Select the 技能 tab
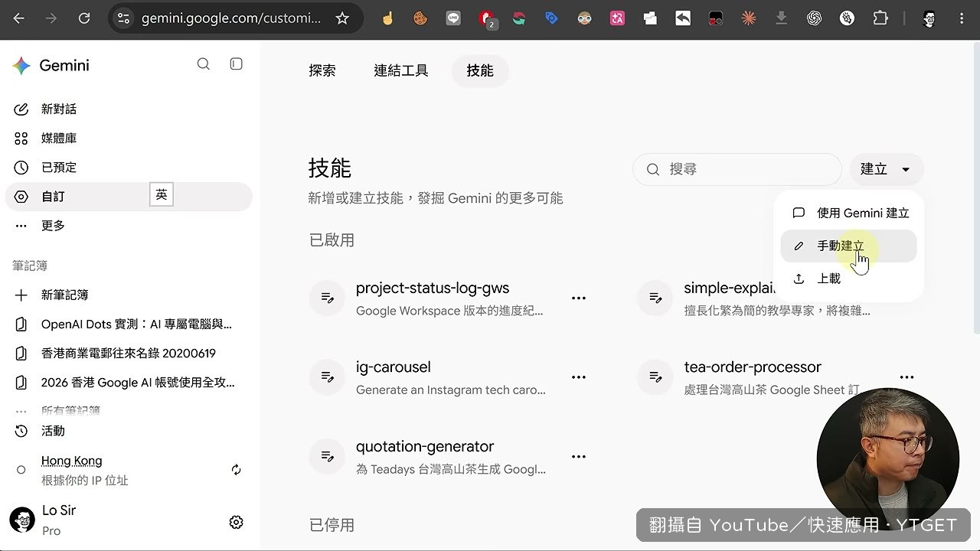Screen dimensions: 980x551 point(480,71)
